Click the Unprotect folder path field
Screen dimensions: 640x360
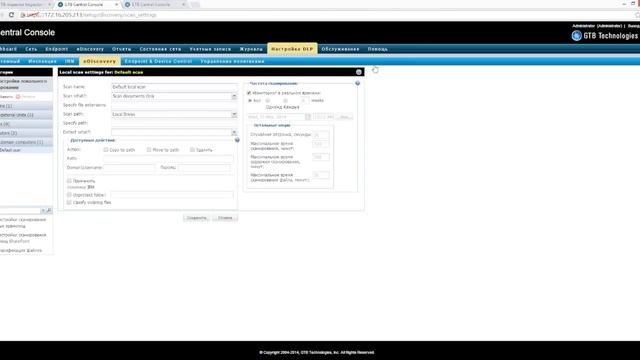point(172,195)
